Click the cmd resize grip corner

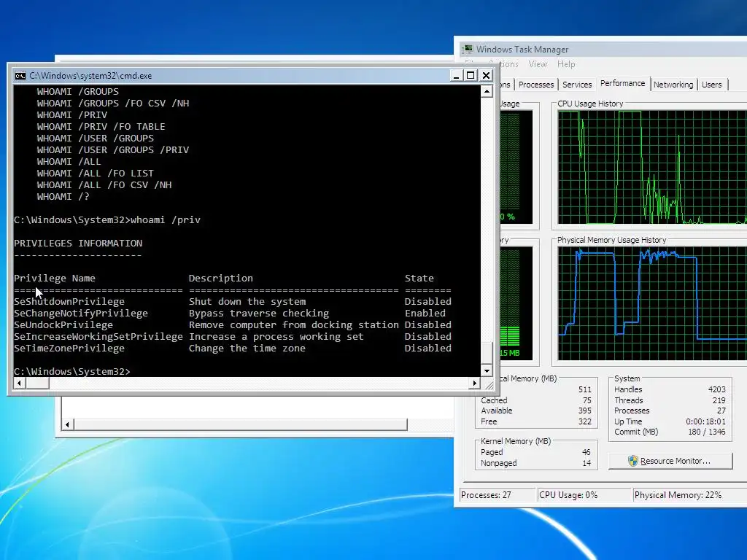coord(489,385)
